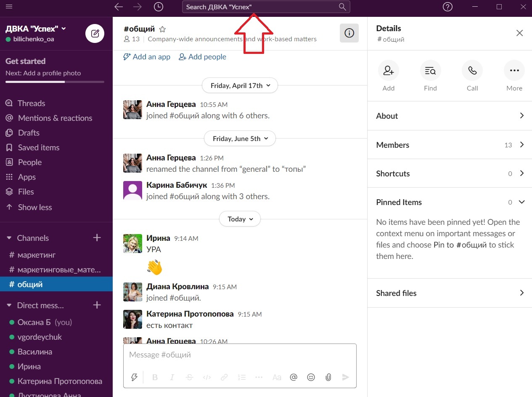Open the ДВКА "Успех" workspace menu
This screenshot has height=397, width=532.
pos(36,29)
